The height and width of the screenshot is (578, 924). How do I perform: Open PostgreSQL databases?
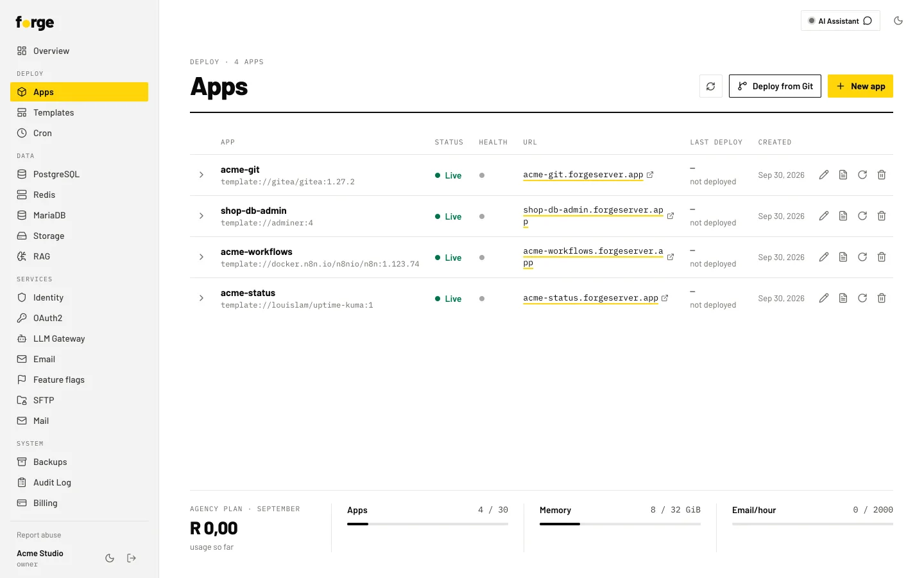pos(80,174)
